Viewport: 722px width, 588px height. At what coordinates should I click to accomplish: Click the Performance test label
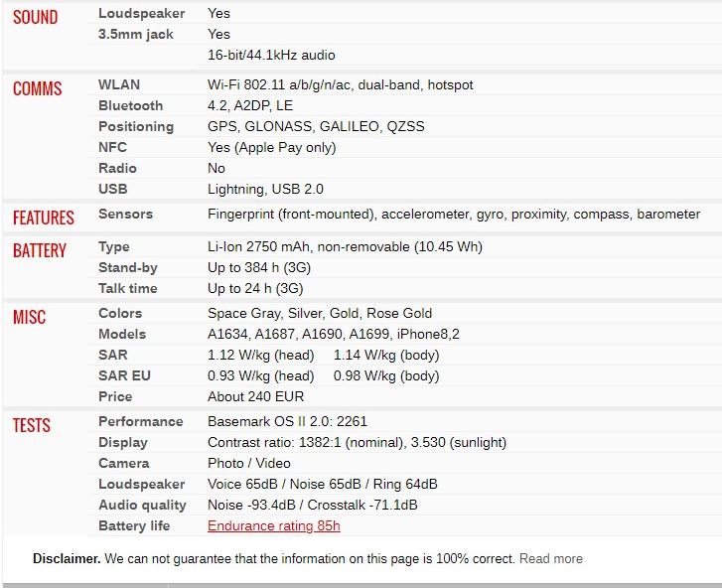140,421
